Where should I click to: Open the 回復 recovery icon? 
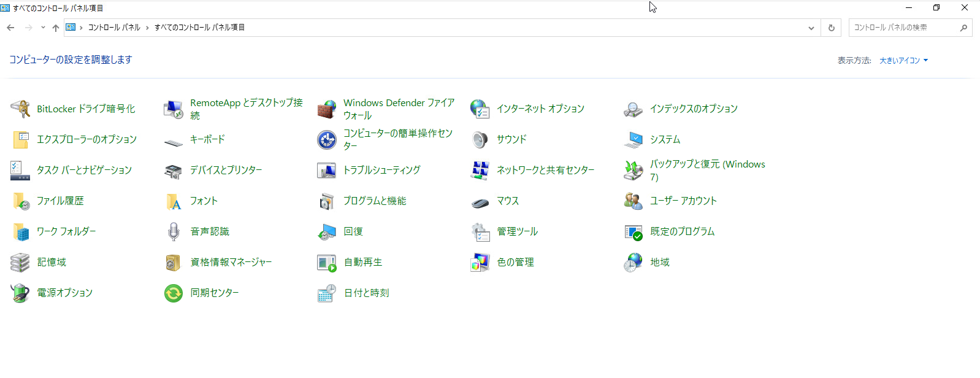tap(327, 232)
